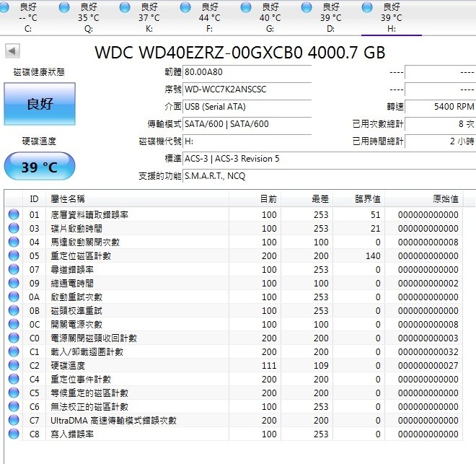Click status orb for attribute 01

14,214
